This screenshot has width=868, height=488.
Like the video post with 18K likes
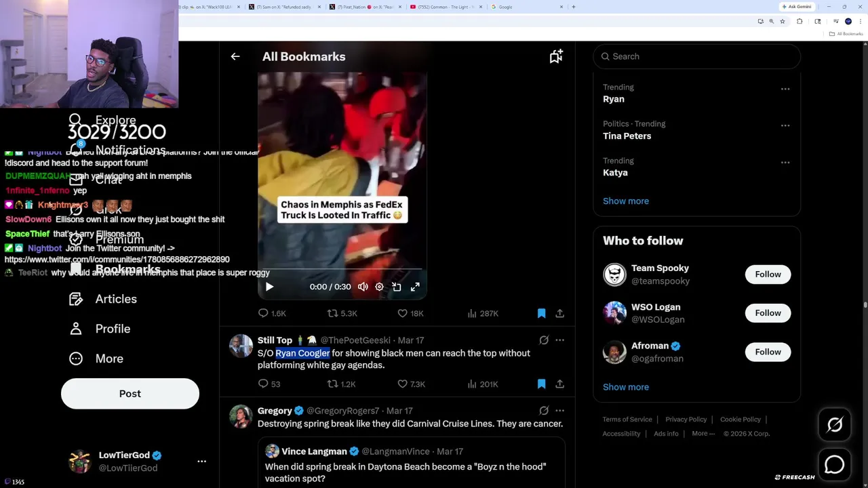point(410,313)
